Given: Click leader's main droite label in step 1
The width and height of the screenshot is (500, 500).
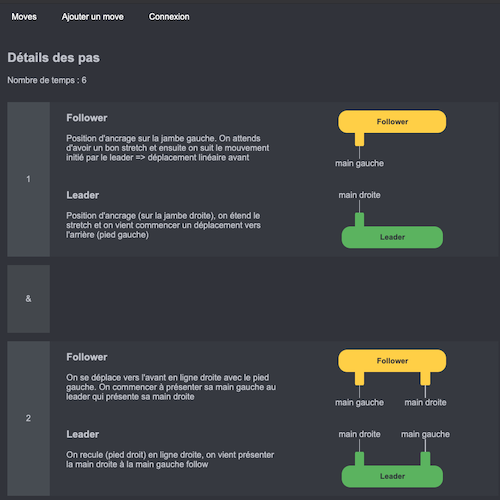Looking at the screenshot, I should click(x=359, y=195).
